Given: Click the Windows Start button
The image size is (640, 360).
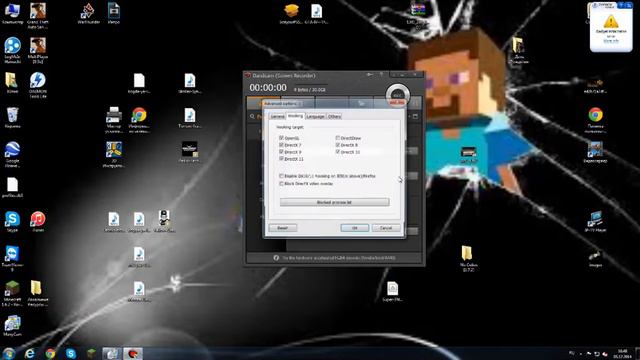Looking at the screenshot, I should pyautogui.click(x=8, y=353).
